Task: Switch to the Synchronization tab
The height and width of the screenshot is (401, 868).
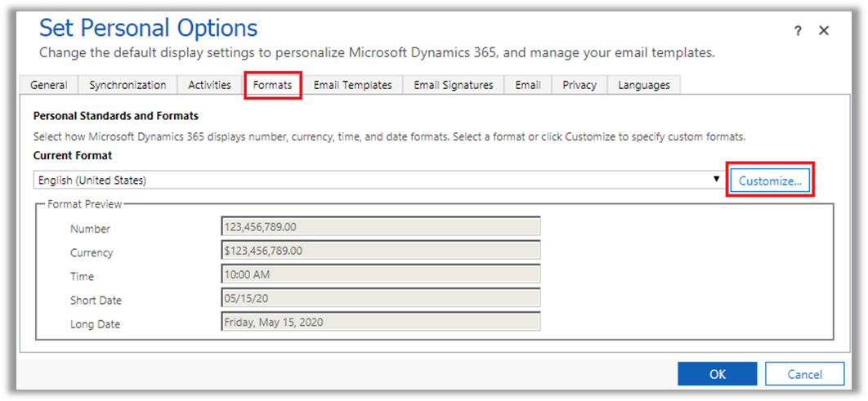Action: point(128,85)
